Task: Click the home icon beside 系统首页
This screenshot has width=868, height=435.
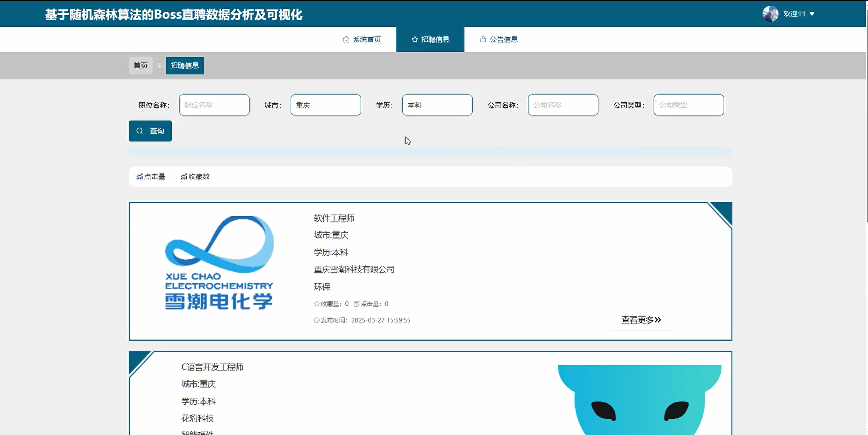Action: point(346,39)
